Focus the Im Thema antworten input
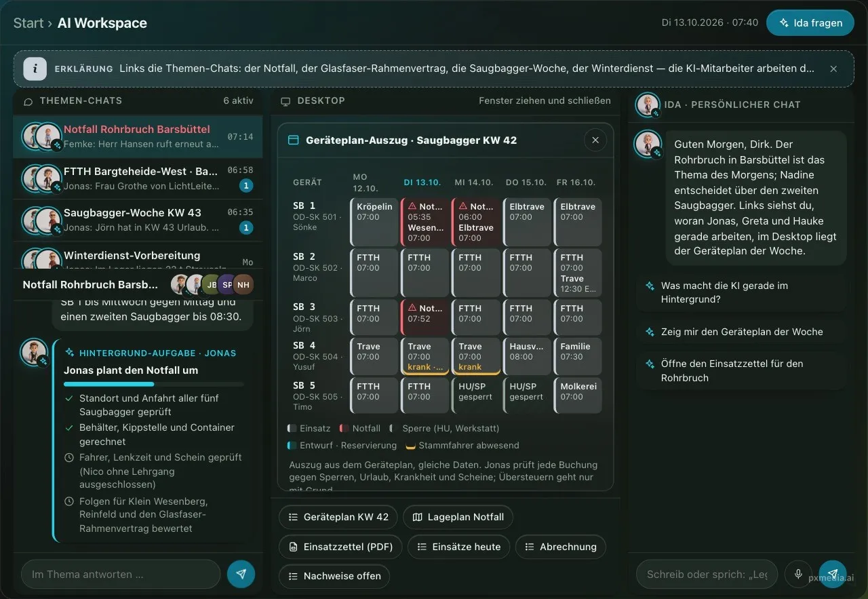Screen dimensions: 868x599 coord(121,574)
